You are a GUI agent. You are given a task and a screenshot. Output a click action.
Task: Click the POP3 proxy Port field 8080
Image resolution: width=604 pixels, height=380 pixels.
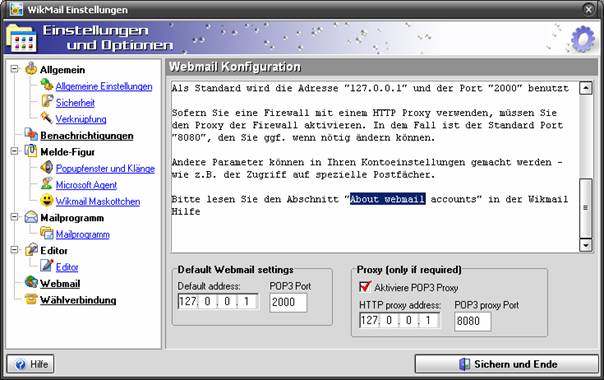click(473, 321)
